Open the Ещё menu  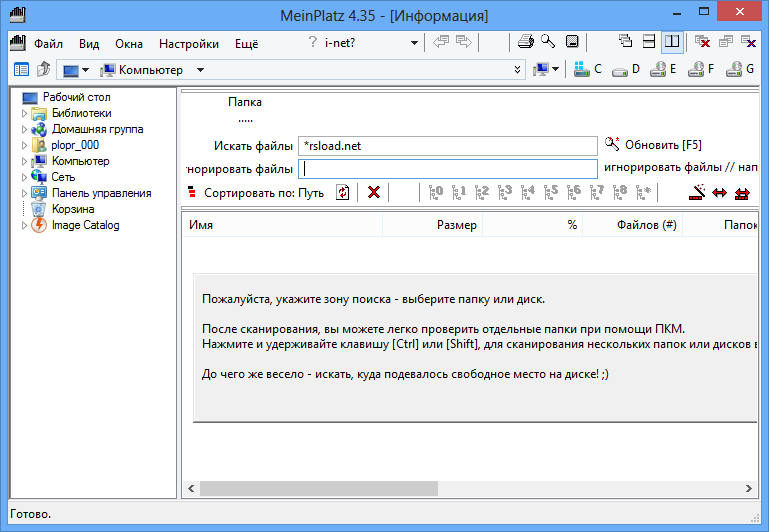coord(246,44)
